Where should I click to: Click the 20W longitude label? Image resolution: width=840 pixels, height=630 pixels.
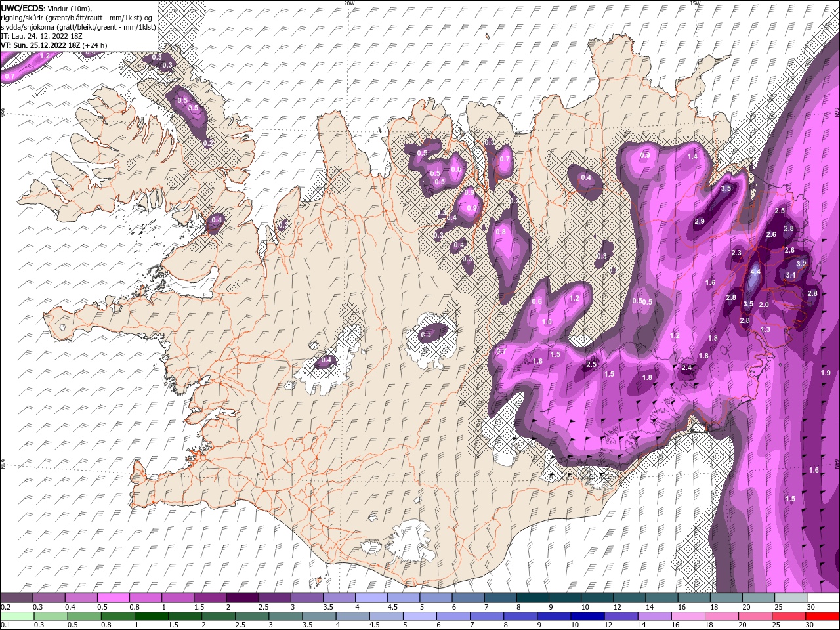click(x=349, y=3)
